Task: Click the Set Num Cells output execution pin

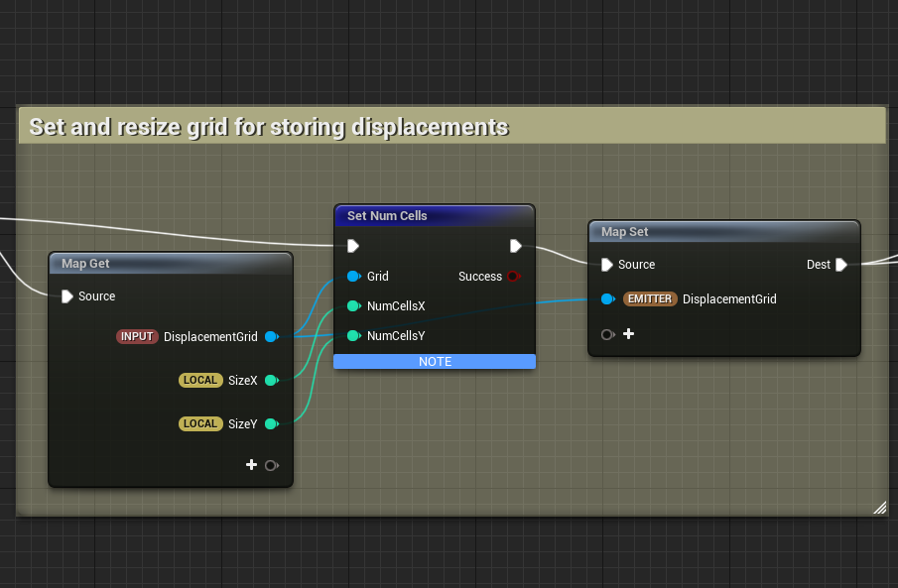Action: 516,246
